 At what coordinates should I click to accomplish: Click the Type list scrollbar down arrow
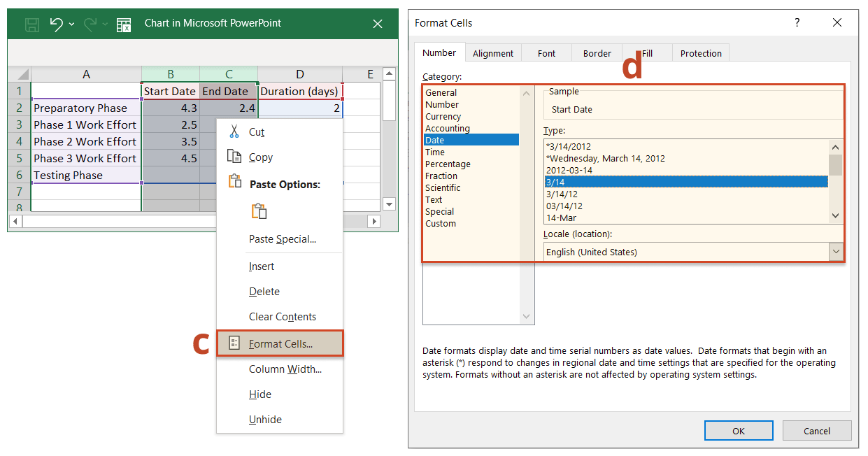835,215
